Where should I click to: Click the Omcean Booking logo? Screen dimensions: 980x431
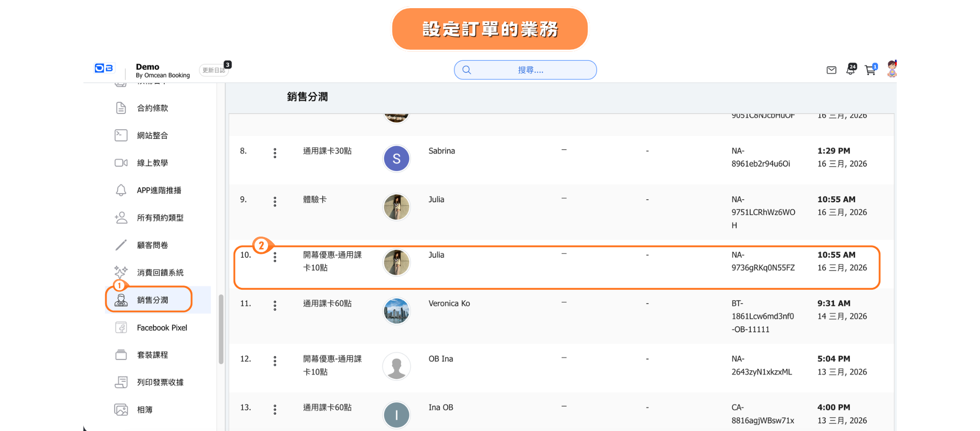pos(104,68)
